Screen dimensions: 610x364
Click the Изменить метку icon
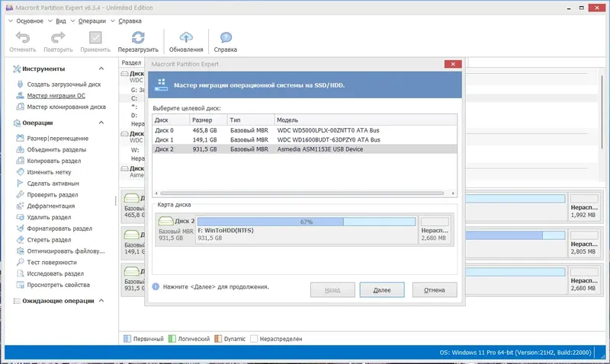(20, 172)
